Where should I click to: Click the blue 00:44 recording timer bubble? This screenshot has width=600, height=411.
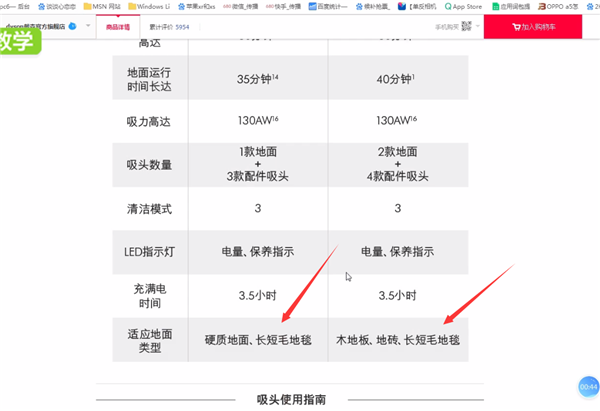pyautogui.click(x=588, y=387)
